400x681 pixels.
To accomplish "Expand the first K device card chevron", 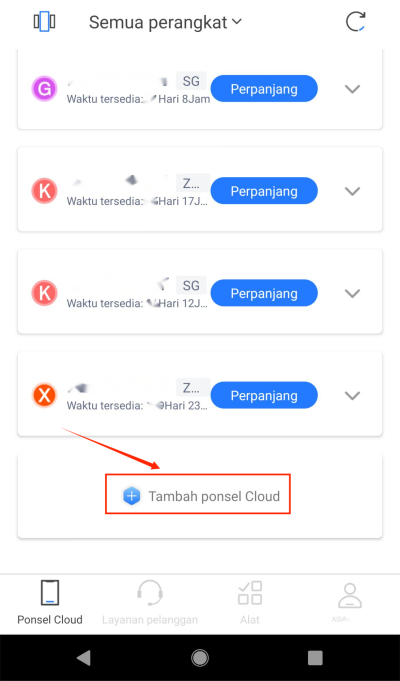I will tap(352, 191).
